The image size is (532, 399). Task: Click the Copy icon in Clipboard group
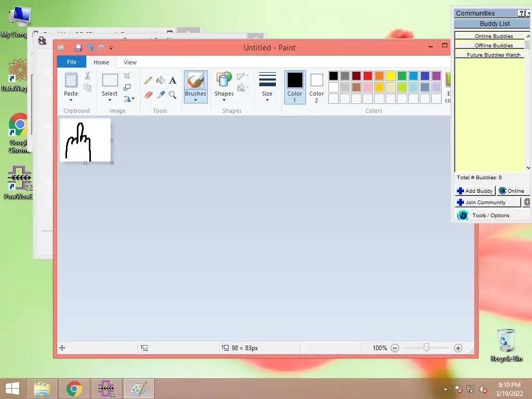pos(87,88)
